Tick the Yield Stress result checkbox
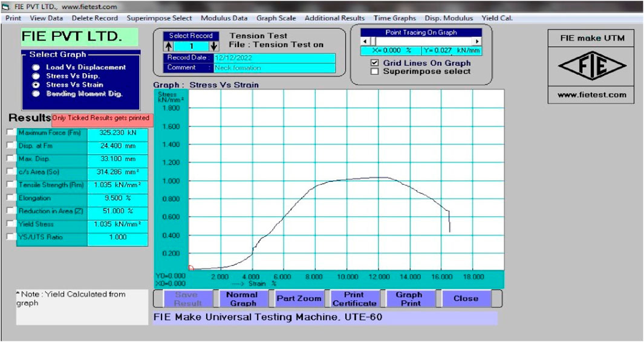 [11, 224]
